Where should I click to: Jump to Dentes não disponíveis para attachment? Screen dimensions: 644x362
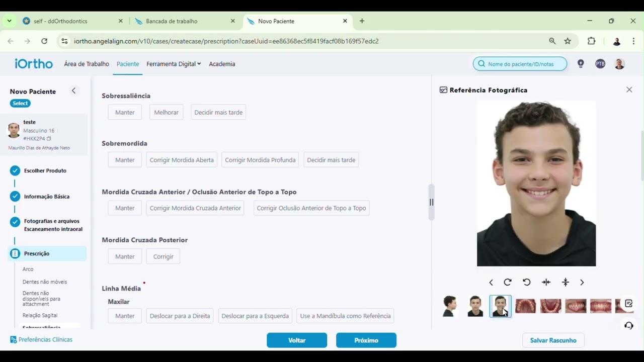pyautogui.click(x=41, y=299)
